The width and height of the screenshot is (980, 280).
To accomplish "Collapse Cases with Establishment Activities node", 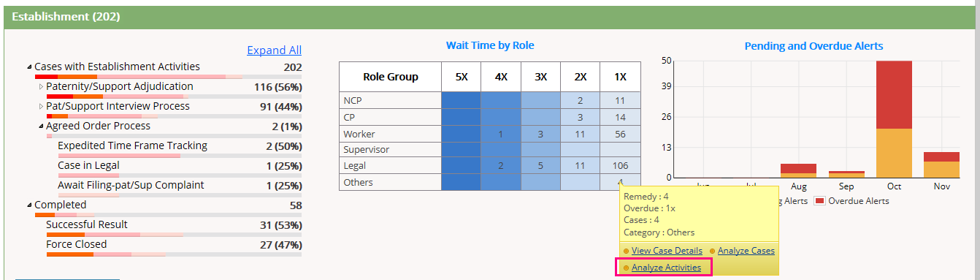I will point(30,67).
